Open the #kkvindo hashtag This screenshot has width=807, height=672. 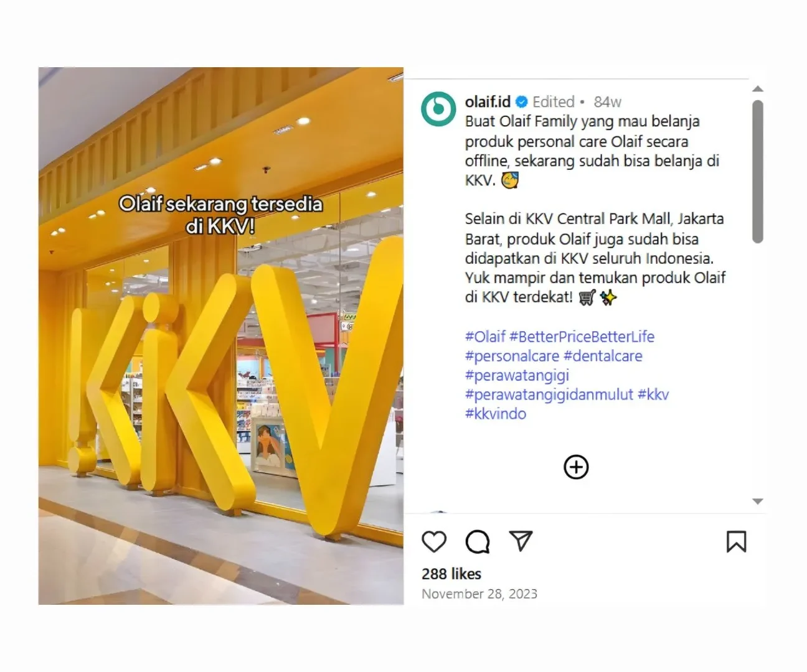point(496,414)
